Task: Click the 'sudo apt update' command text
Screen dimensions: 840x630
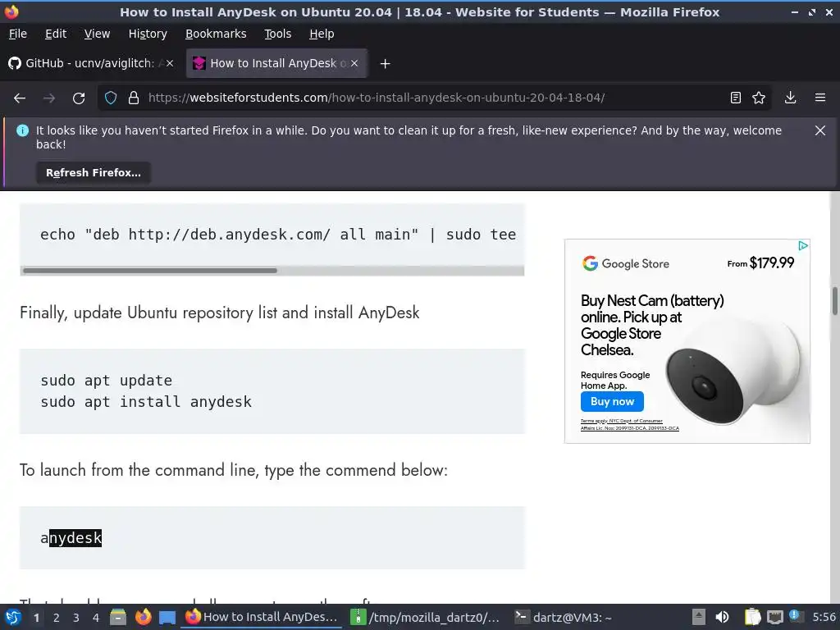Action: coord(106,381)
